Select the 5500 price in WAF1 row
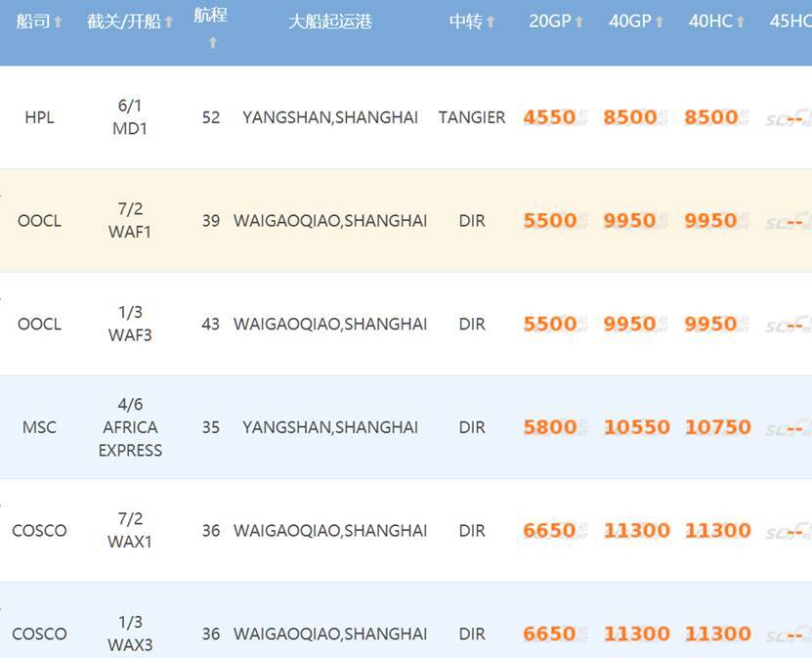The height and width of the screenshot is (658, 812). coord(549,220)
